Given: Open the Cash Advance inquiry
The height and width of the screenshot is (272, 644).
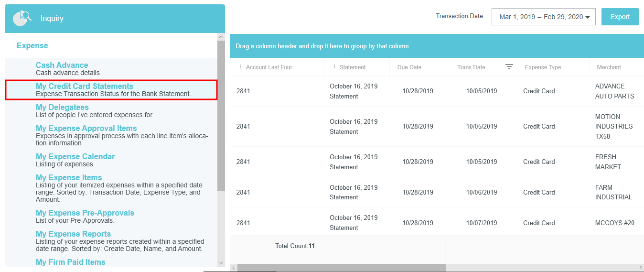Looking at the screenshot, I should tap(62, 65).
